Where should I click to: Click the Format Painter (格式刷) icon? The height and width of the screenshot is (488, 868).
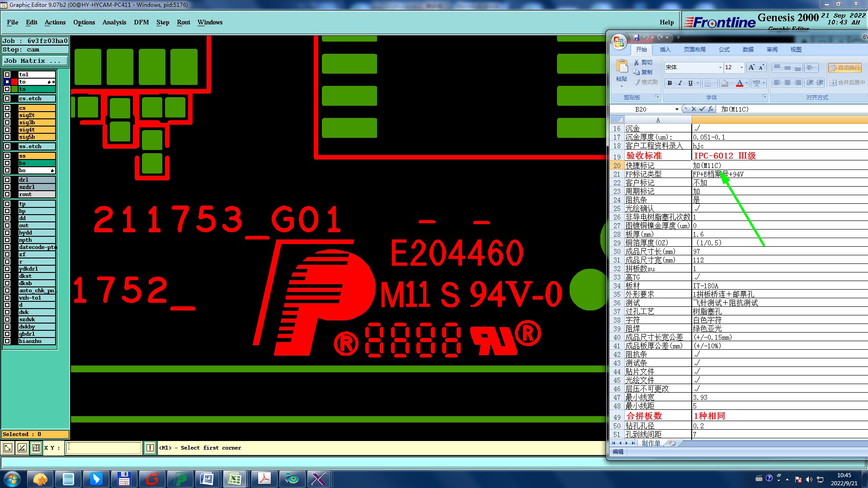[637, 82]
